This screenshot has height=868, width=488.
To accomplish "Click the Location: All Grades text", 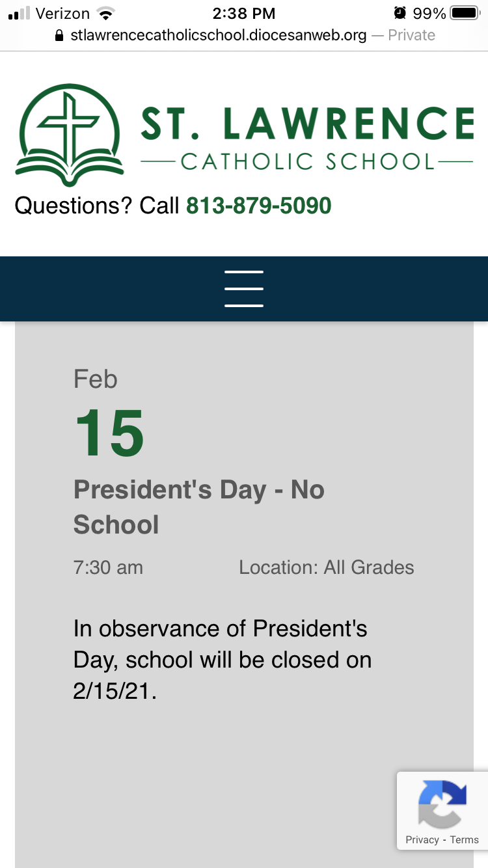I will [326, 567].
